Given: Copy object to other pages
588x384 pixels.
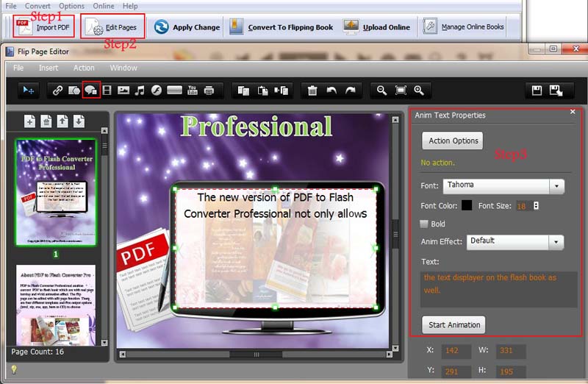Looking at the screenshot, I should point(282,90).
